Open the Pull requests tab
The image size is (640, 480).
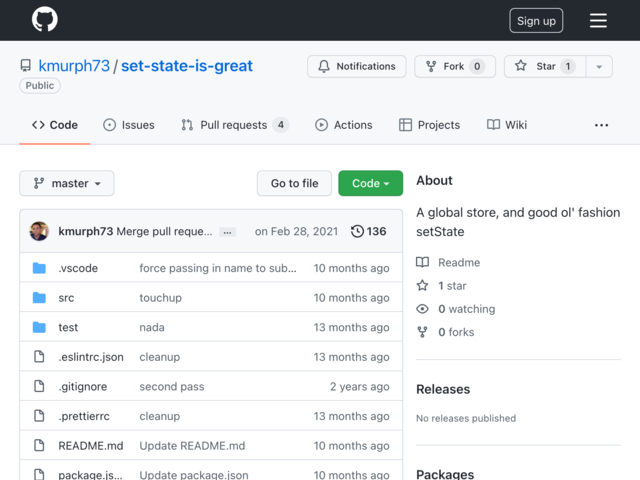point(235,125)
